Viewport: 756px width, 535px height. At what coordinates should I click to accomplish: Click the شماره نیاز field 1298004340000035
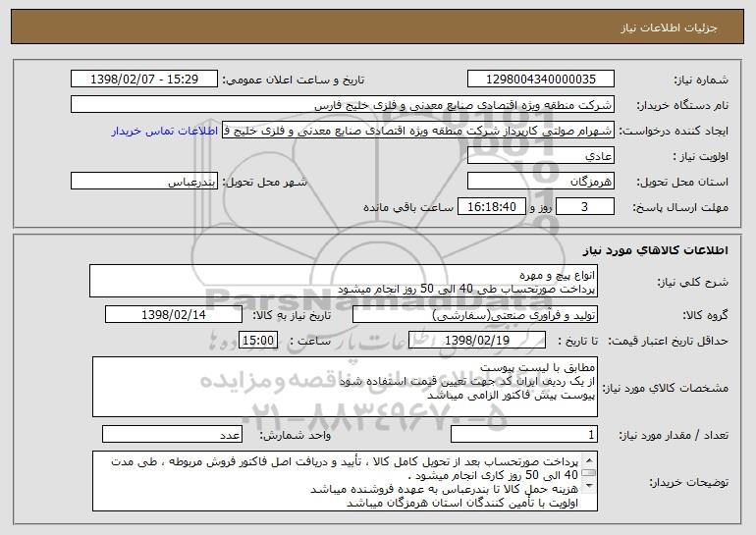point(541,80)
